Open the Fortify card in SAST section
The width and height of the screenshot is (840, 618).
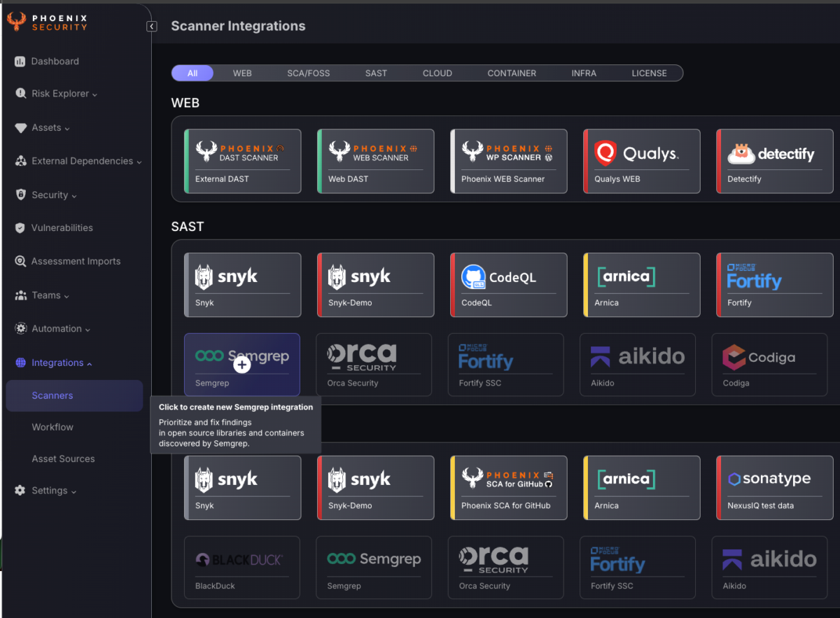774,285
